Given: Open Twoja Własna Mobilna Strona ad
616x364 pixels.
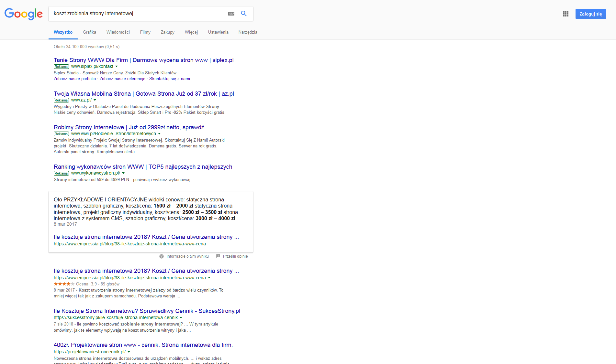Looking at the screenshot, I should [144, 94].
